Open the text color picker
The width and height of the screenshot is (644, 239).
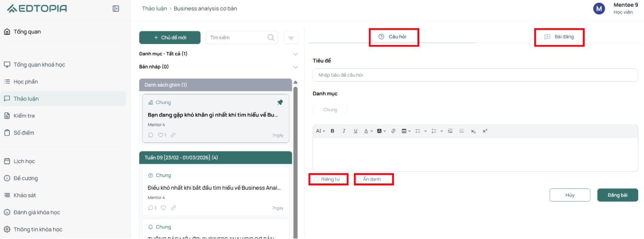click(368, 131)
